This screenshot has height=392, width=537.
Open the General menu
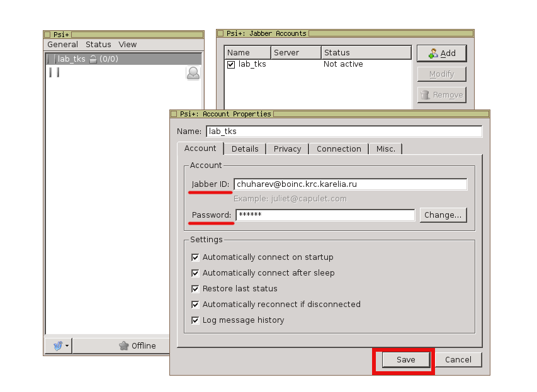(x=62, y=45)
